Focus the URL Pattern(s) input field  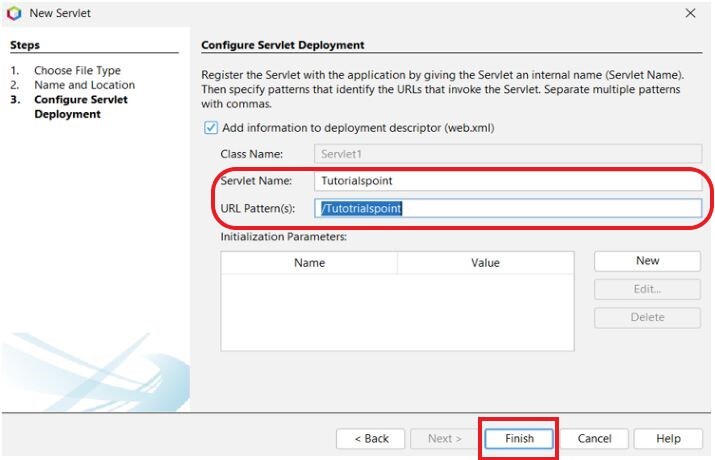click(507, 208)
